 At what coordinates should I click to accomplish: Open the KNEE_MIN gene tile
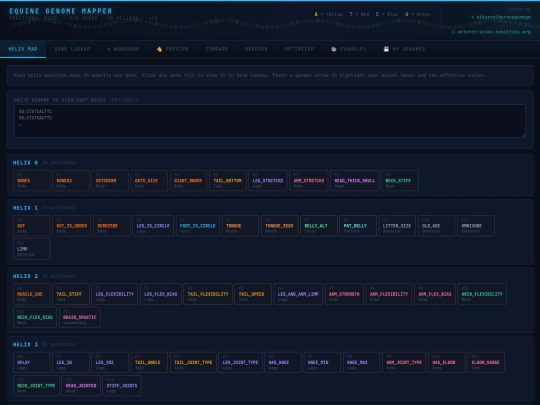pyautogui.click(x=322, y=362)
